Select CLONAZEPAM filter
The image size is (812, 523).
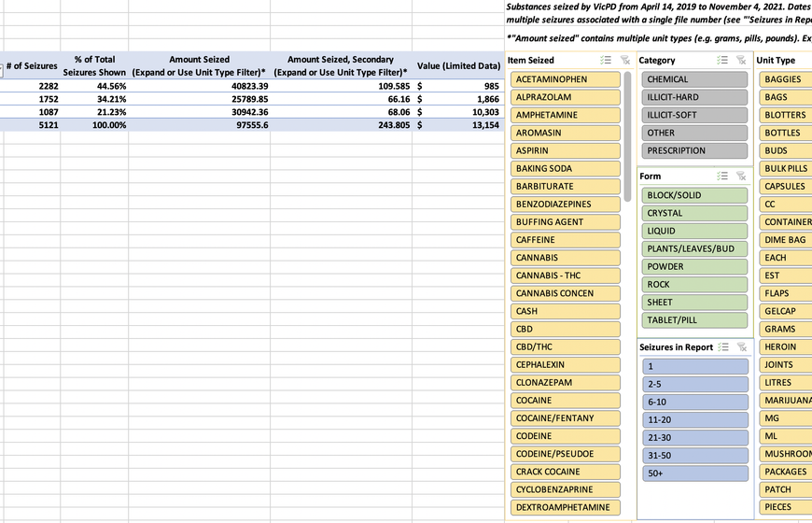tap(565, 383)
